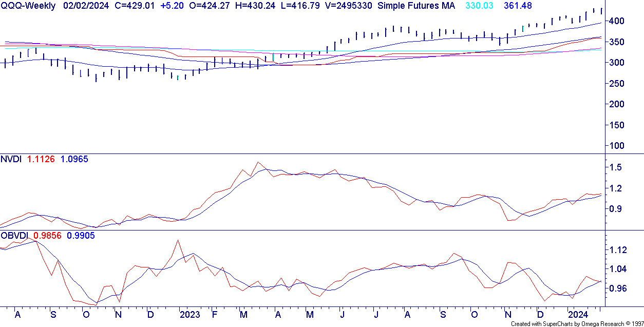Click the red NVDI value 1.1126
This screenshot has height=327, width=644.
pos(41,159)
